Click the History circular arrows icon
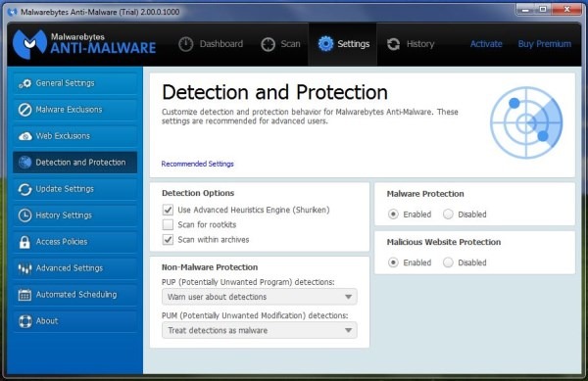Image resolution: width=588 pixels, height=381 pixels. [393, 44]
